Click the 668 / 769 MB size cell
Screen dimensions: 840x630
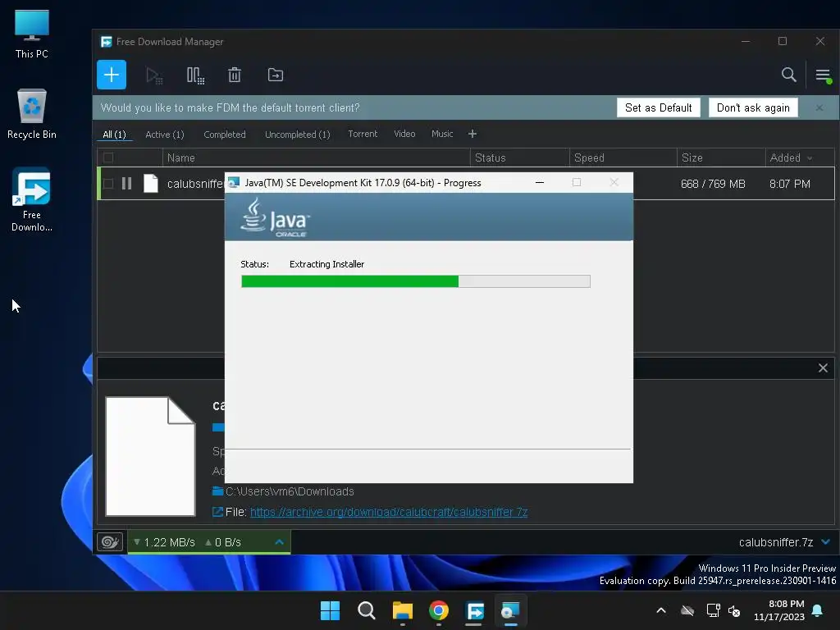pyautogui.click(x=713, y=184)
